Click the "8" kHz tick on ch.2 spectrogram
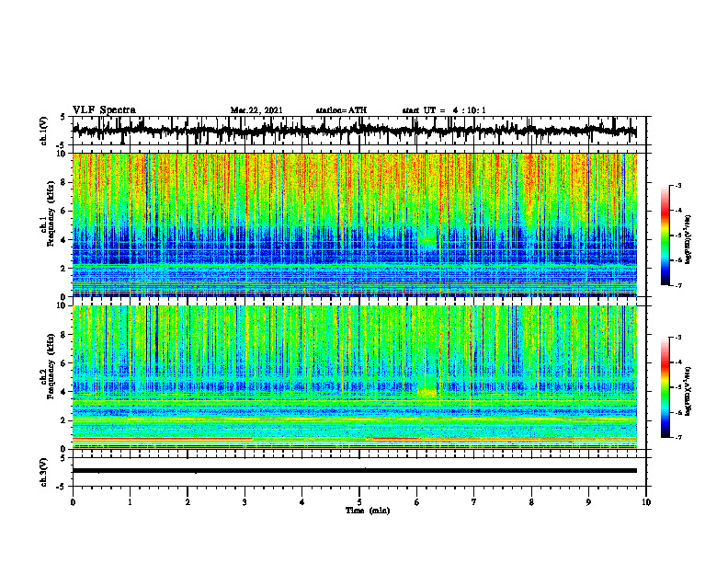 [64, 335]
